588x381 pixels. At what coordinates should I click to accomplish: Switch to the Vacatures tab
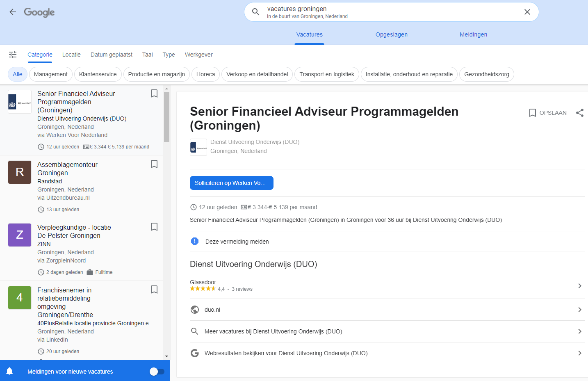(310, 34)
